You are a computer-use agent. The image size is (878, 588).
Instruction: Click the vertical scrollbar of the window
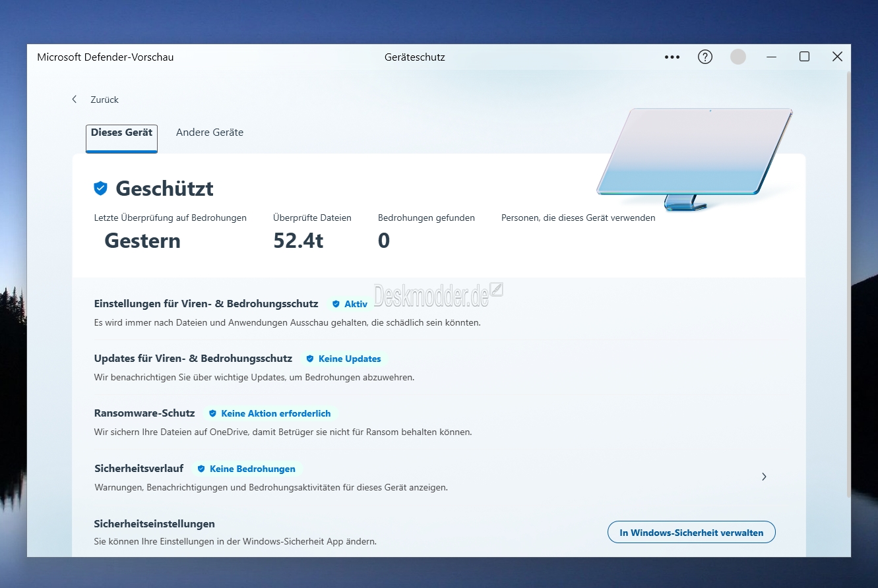(848, 283)
